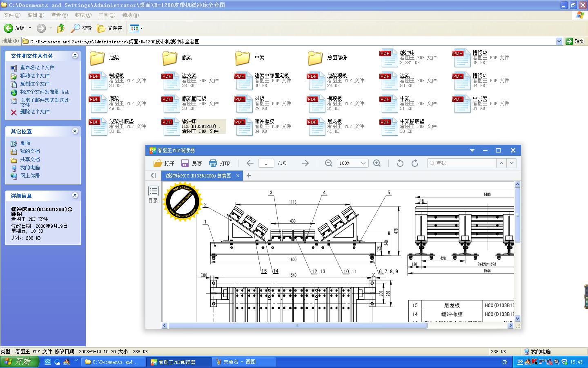Open the Explorer view mode button
The width and height of the screenshot is (588, 368).
(136, 28)
